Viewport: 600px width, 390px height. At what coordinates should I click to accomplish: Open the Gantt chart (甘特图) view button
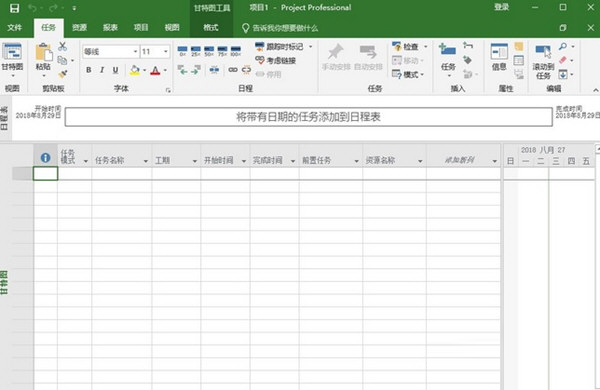[12, 59]
